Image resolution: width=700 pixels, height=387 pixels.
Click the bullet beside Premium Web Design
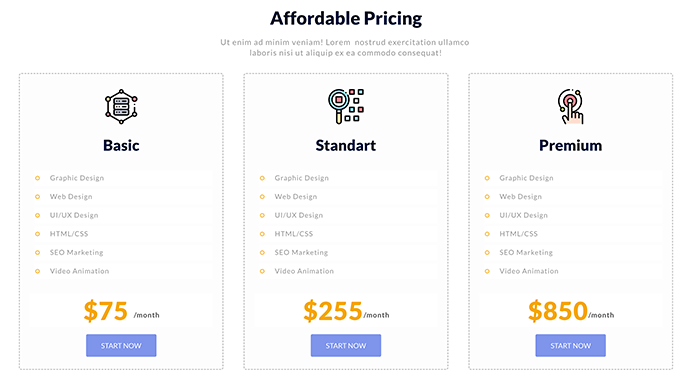pos(487,197)
